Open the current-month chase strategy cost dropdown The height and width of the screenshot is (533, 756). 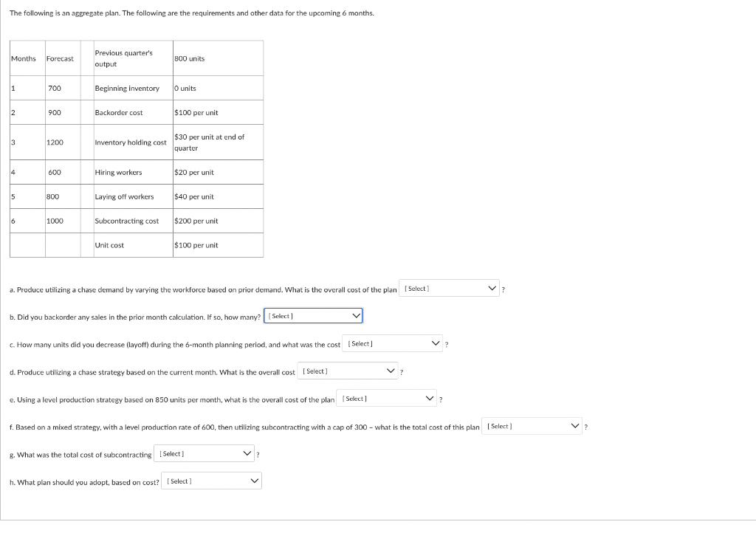click(347, 371)
